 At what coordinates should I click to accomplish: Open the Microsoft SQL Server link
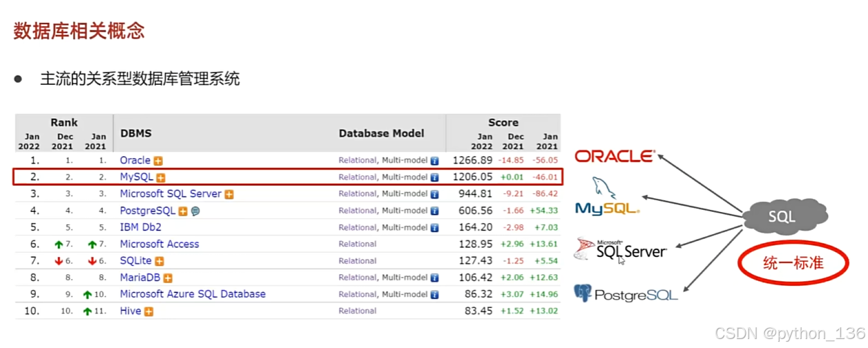tap(171, 194)
